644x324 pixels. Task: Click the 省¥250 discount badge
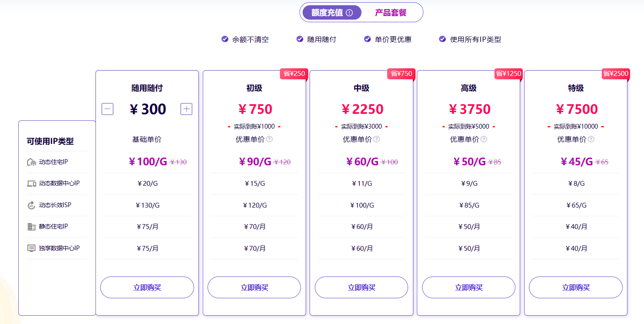coord(294,74)
